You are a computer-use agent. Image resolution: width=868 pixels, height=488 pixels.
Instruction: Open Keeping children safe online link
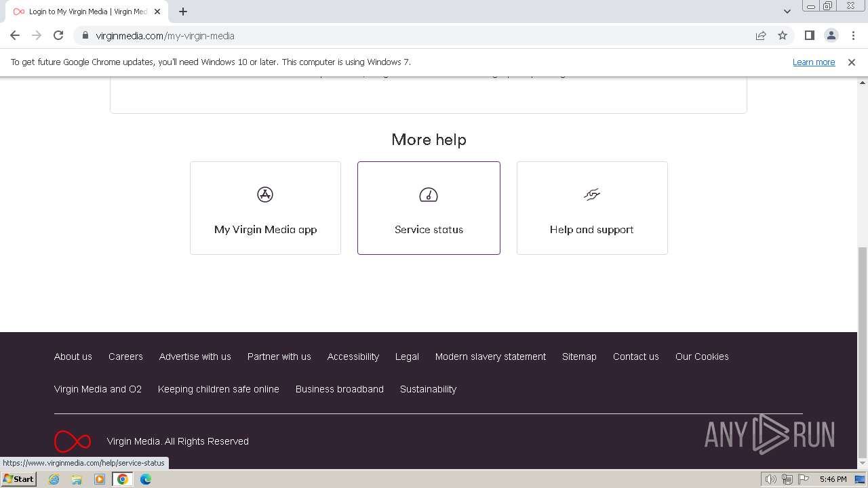[218, 389]
